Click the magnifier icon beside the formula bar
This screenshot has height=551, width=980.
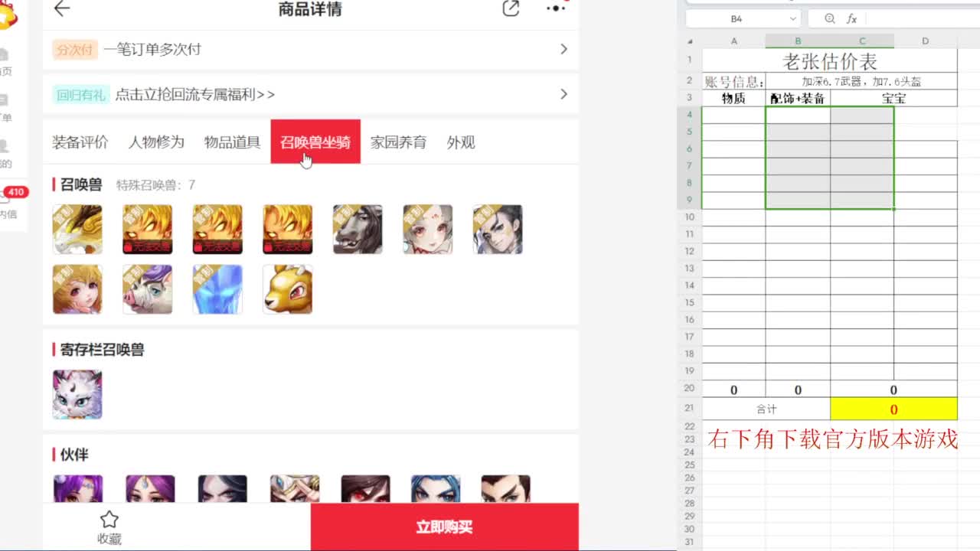830,18
